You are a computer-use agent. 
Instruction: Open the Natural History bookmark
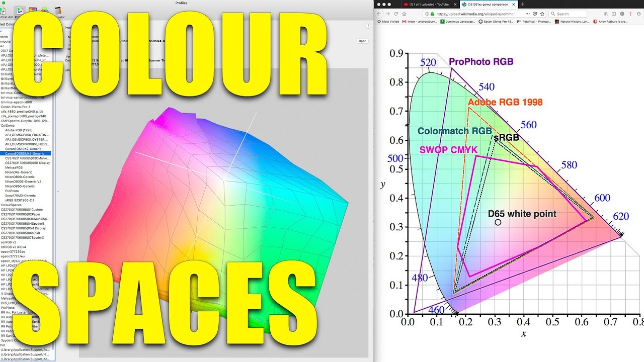tap(572, 22)
